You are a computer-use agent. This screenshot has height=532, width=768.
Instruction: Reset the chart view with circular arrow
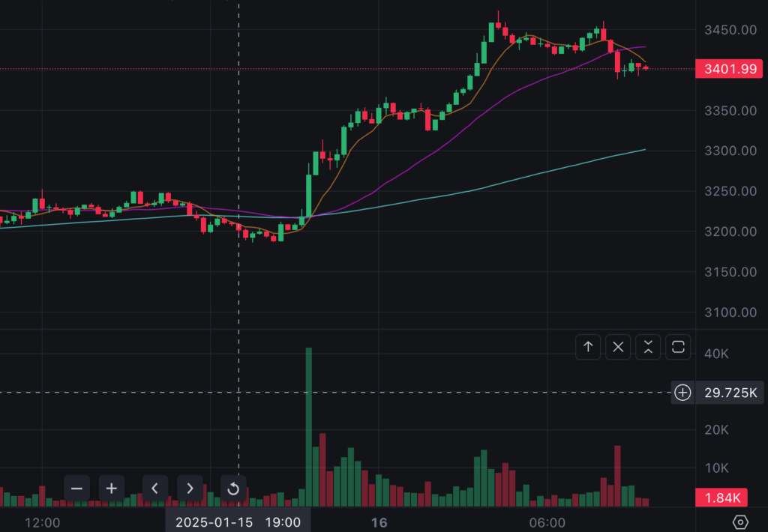point(234,488)
